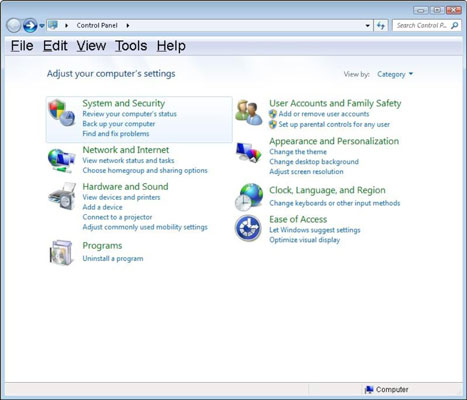
Task: Click Choose homegroup and sharing options
Action: point(145,171)
